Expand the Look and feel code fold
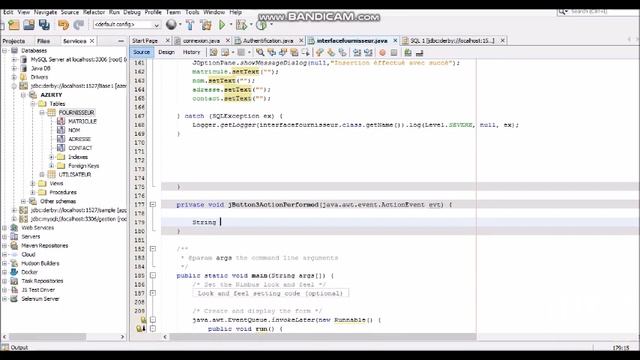 pos(153,293)
